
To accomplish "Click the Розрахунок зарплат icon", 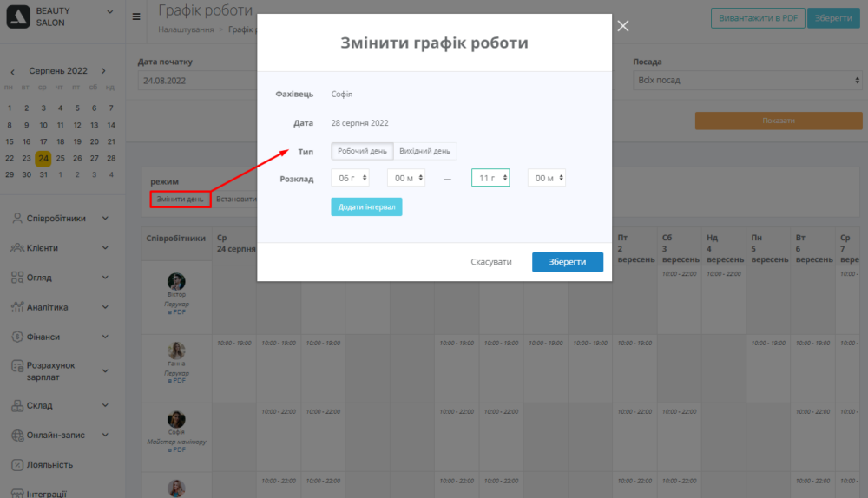I will point(17,366).
